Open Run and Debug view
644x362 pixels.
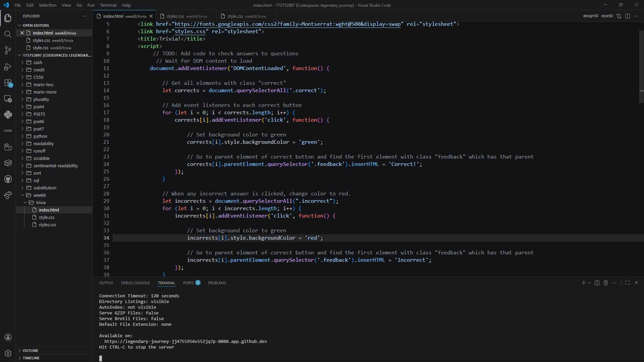(8, 67)
